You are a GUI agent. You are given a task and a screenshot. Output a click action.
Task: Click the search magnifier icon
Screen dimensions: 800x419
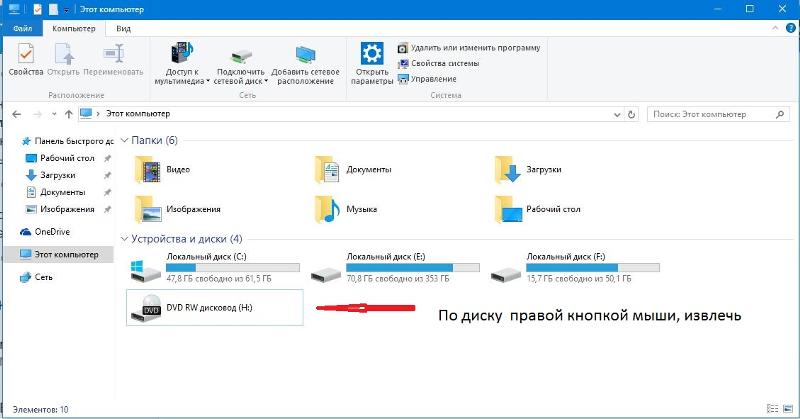(x=780, y=114)
